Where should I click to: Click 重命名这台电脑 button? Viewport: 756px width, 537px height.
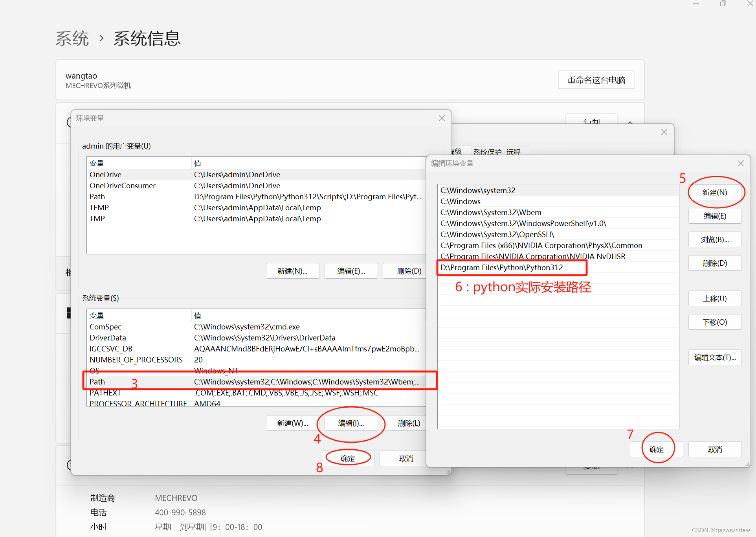click(x=596, y=80)
